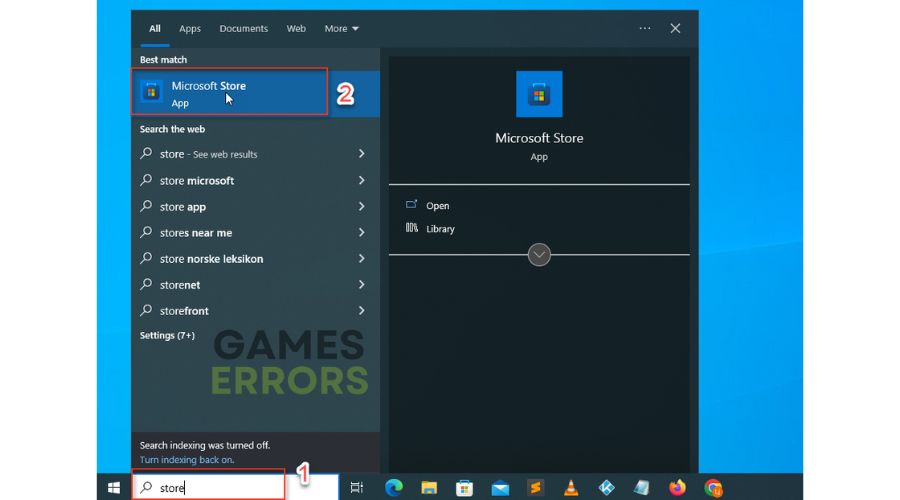Launch Sublime Text from the taskbar
The height and width of the screenshot is (500, 900).
tap(536, 487)
